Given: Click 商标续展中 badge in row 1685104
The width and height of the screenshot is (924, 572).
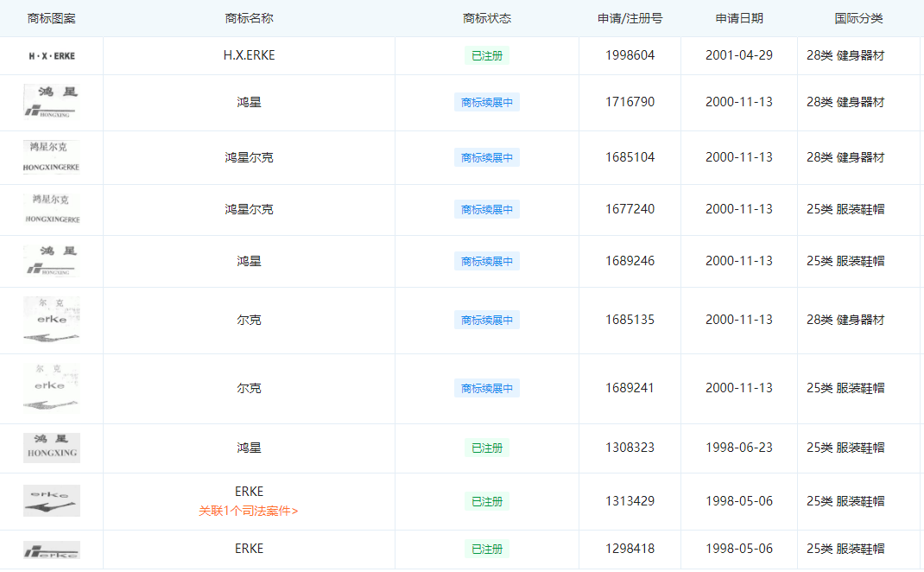Looking at the screenshot, I should 487,157.
